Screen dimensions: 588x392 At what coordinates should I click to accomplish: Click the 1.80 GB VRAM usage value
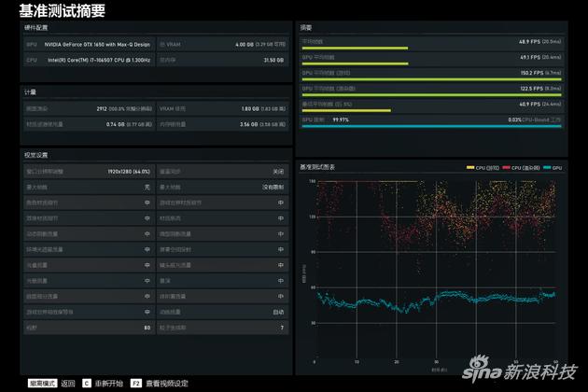(250, 109)
